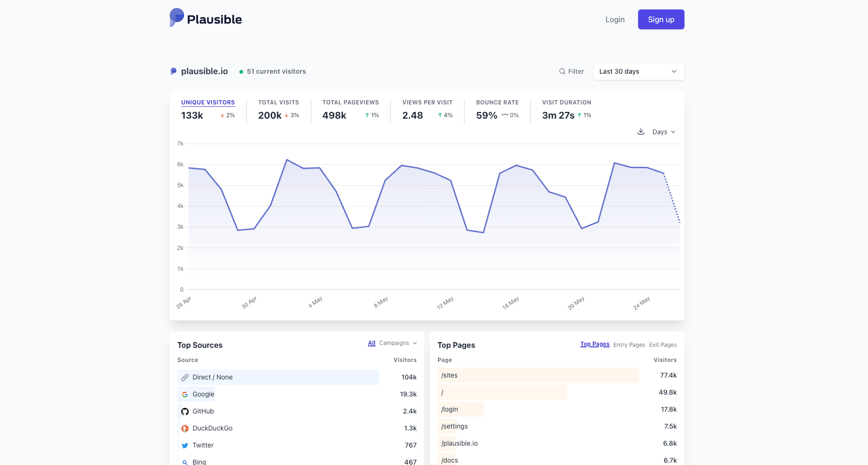
Task: Click the Filter magnifier icon
Action: click(562, 71)
